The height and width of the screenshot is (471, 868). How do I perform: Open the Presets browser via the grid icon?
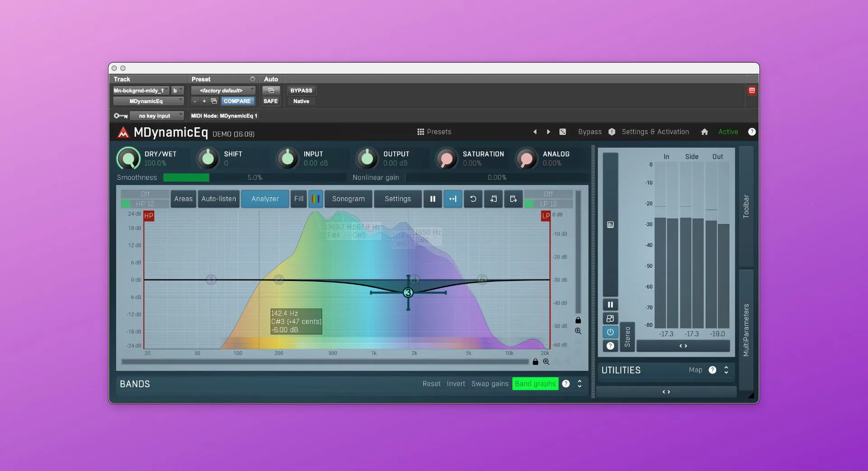[x=420, y=132]
